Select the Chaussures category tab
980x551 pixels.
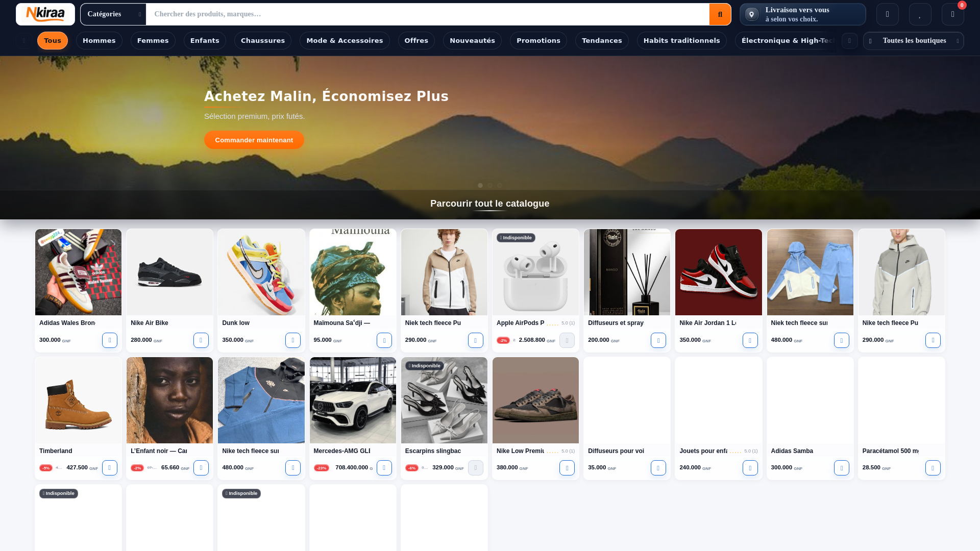(x=263, y=41)
